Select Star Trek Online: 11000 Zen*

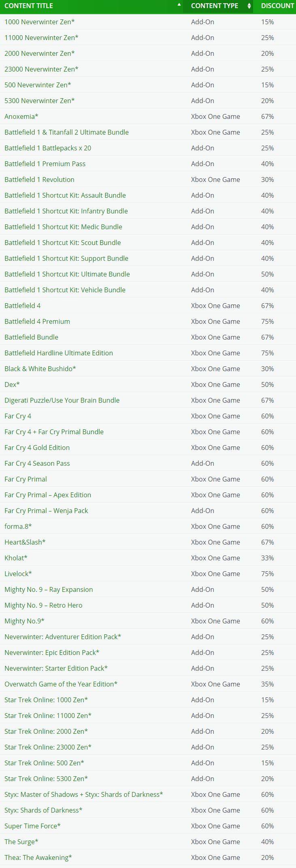click(x=48, y=716)
